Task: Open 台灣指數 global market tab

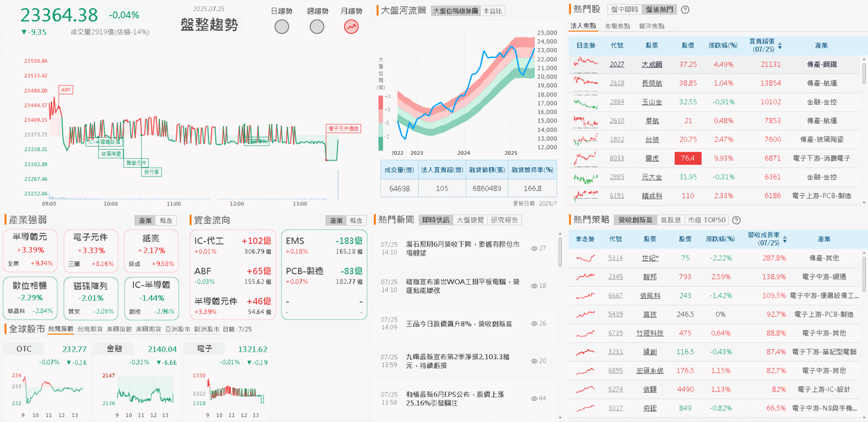Action: [61, 329]
